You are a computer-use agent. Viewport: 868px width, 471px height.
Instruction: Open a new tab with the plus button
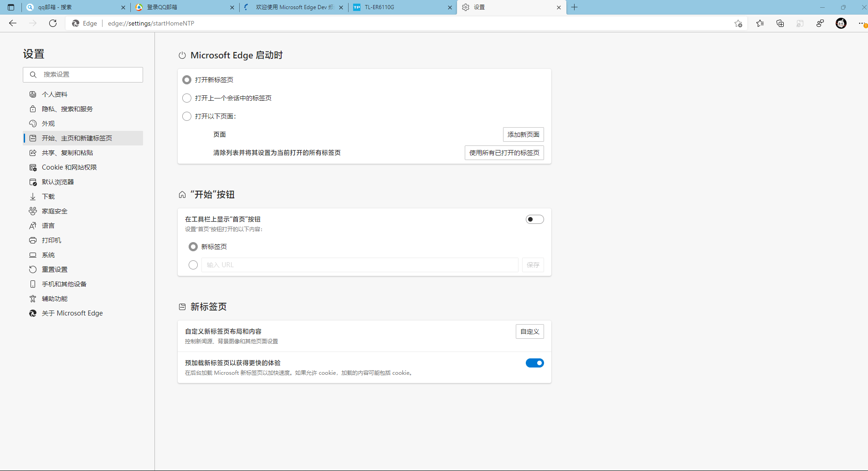tap(575, 7)
